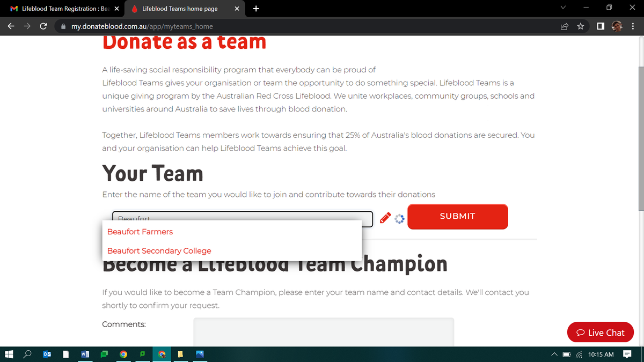Open a new browser tab with the plus button
The image size is (644, 362).
click(255, 9)
